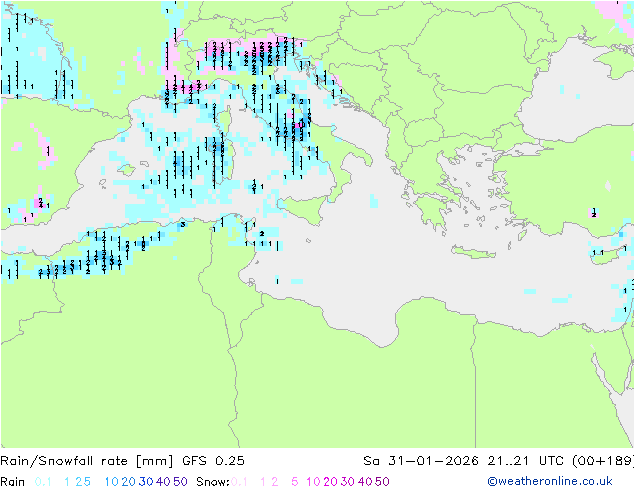634x490 pixels.
Task: Click the Rain legend value 20
Action: (x=129, y=482)
